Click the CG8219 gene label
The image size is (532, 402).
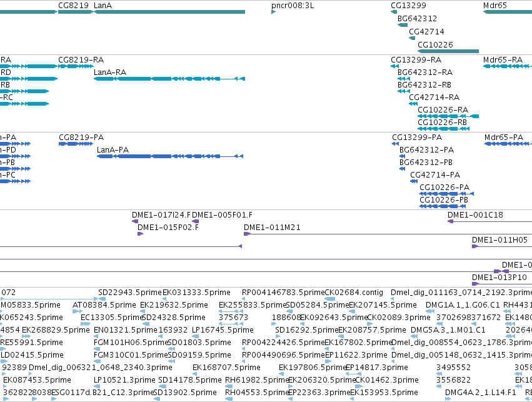tap(73, 6)
